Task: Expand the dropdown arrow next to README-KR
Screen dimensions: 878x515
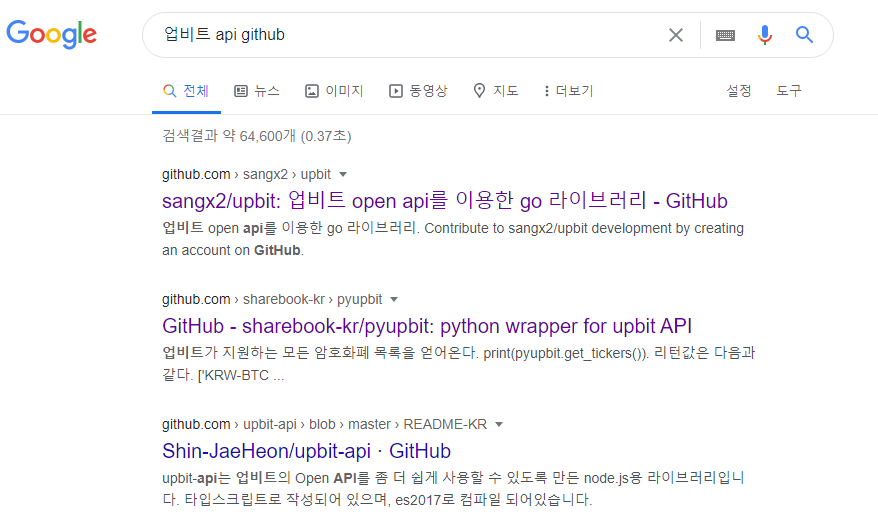Action: (499, 424)
